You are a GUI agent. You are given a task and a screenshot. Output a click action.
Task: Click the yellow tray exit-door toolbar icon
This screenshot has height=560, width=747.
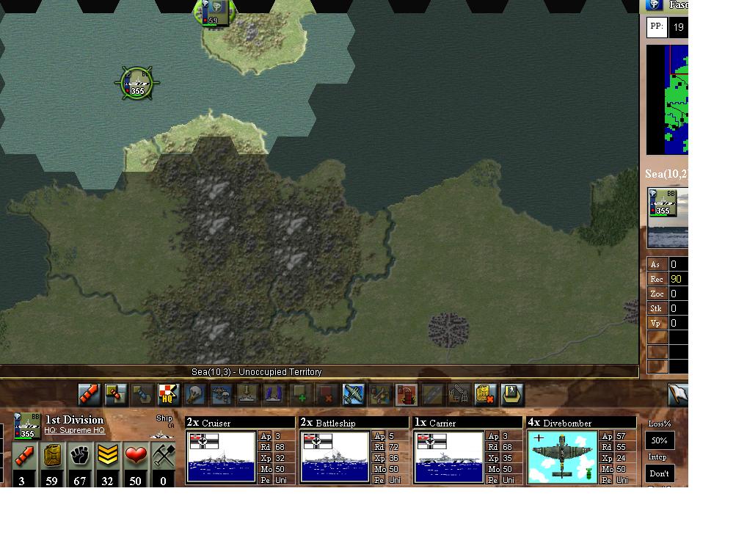512,395
